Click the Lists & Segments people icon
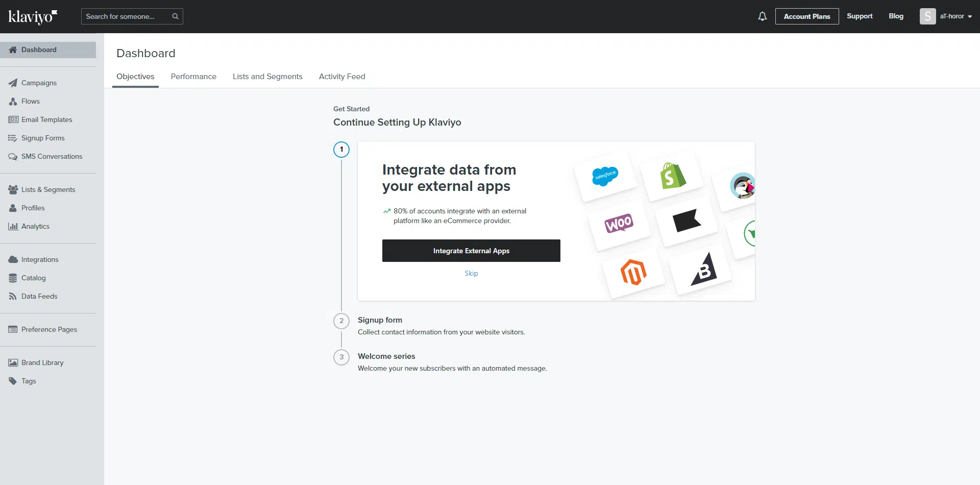980x485 pixels. pyautogui.click(x=13, y=189)
